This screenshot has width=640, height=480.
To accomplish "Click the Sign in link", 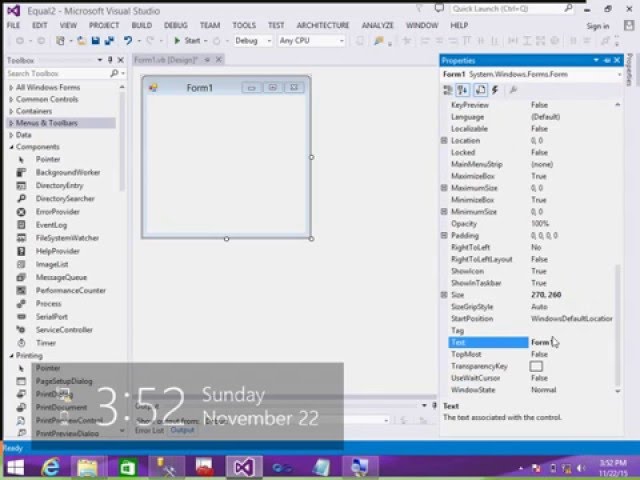I will (x=598, y=26).
